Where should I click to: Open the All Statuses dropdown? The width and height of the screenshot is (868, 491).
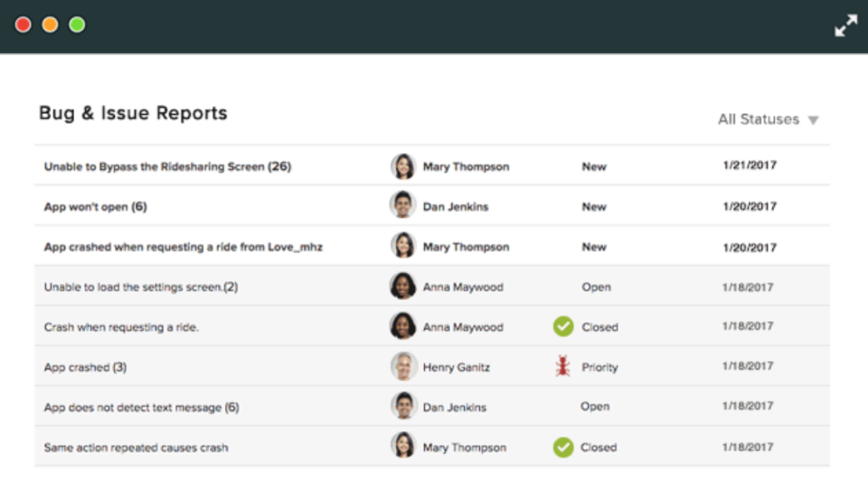[759, 119]
